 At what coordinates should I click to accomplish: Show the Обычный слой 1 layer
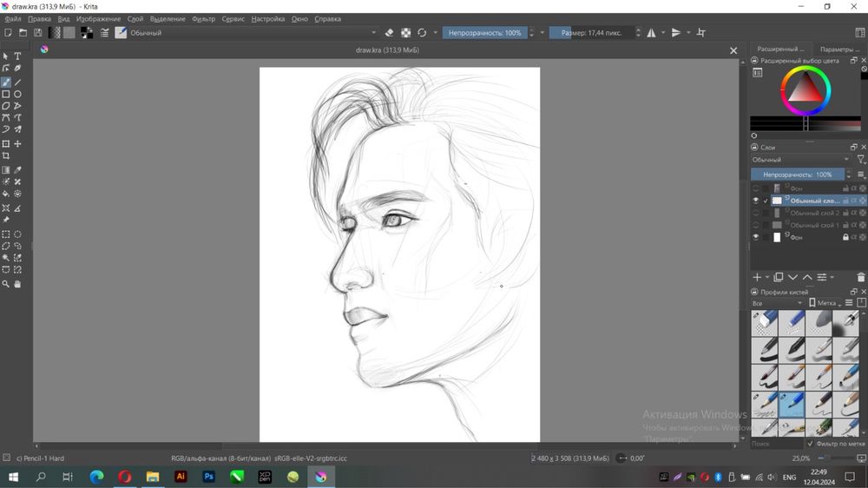pos(756,225)
